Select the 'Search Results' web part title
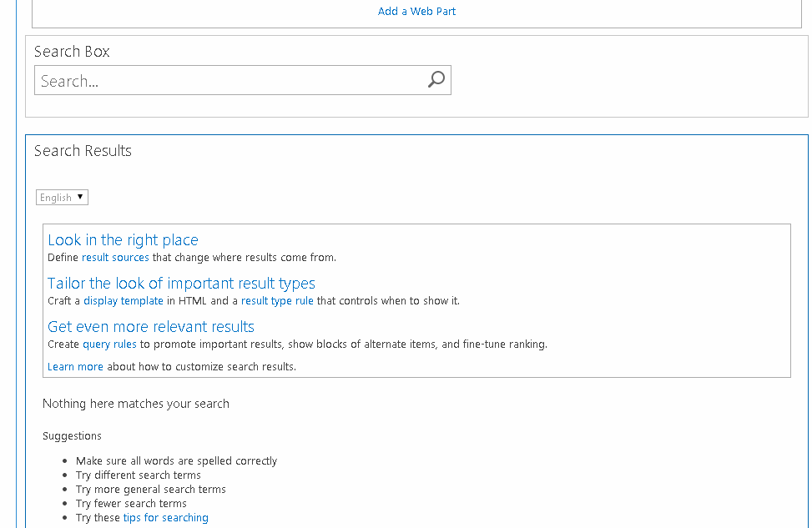Screen dimensions: 812x528 click(x=83, y=151)
